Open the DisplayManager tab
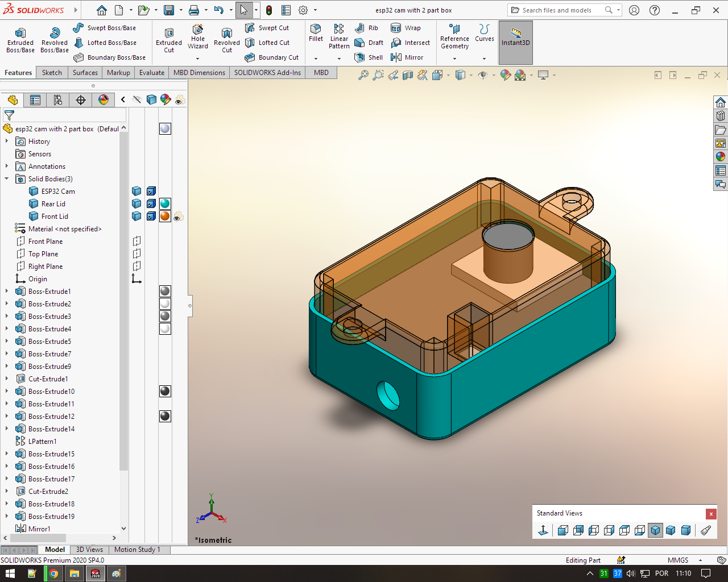728x582 pixels. (x=104, y=100)
